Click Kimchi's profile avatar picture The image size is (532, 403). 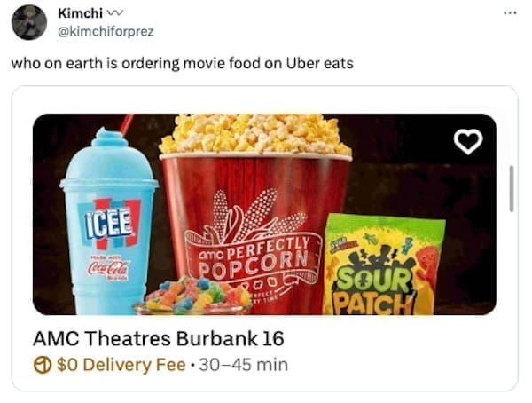pos(29,22)
